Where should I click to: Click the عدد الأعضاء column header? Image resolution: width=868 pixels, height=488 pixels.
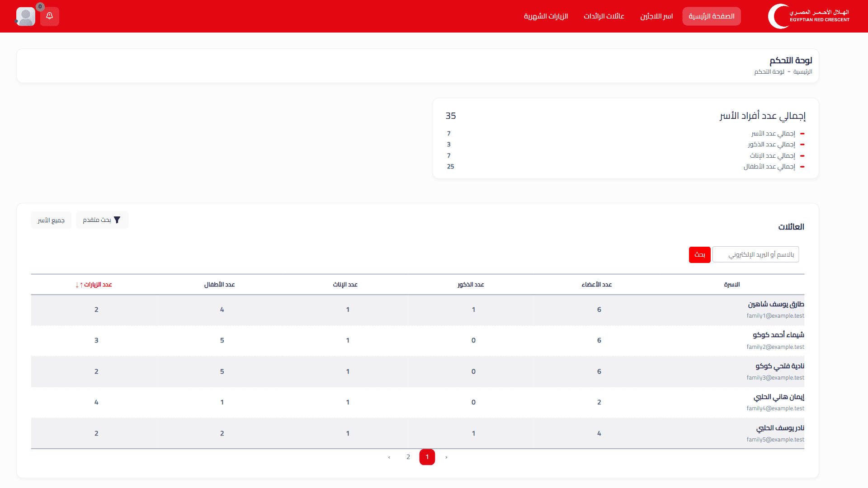pos(597,285)
